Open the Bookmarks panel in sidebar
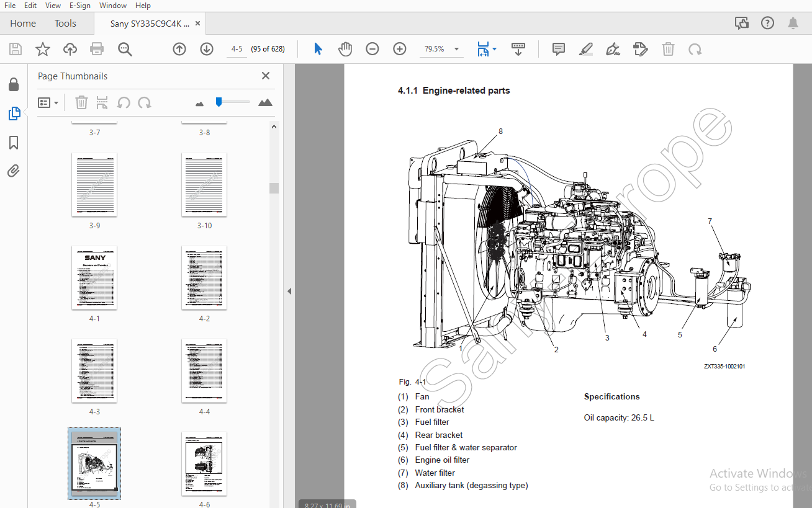The width and height of the screenshot is (812, 508). pos(14,143)
